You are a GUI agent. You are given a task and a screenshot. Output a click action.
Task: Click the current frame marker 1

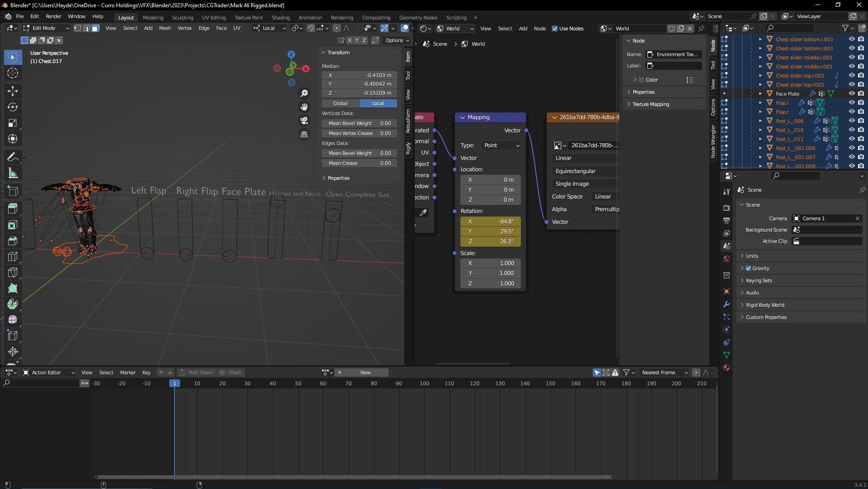pos(175,383)
